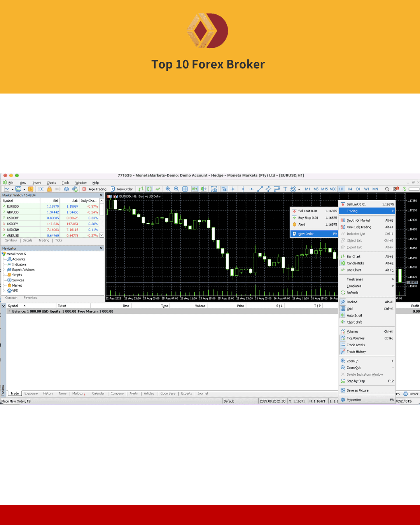
Task: Click the Algo Trading button
Action: point(94,189)
